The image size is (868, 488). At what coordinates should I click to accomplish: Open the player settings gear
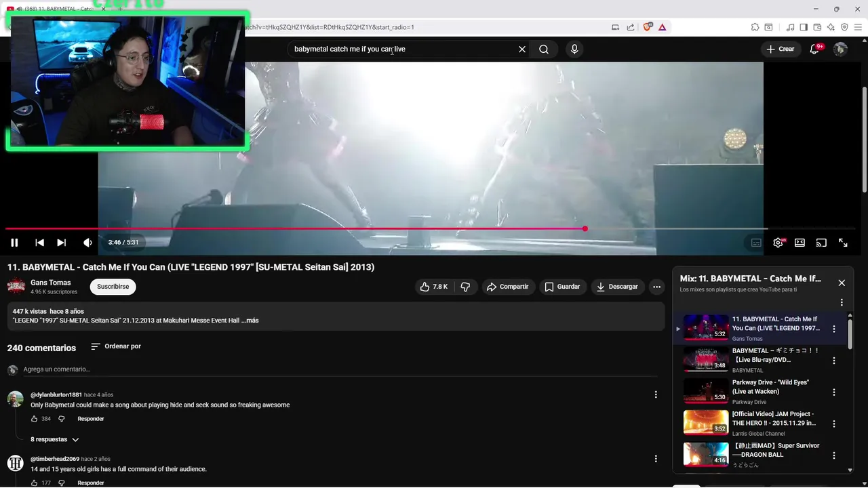(x=778, y=243)
